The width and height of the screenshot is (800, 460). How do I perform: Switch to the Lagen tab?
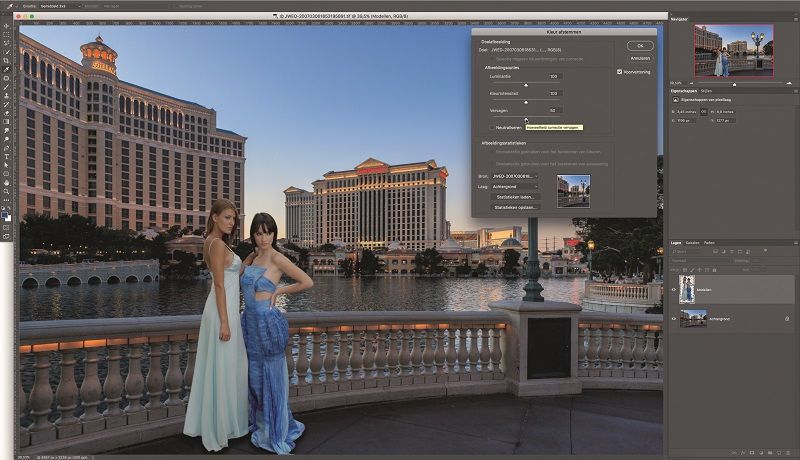676,243
